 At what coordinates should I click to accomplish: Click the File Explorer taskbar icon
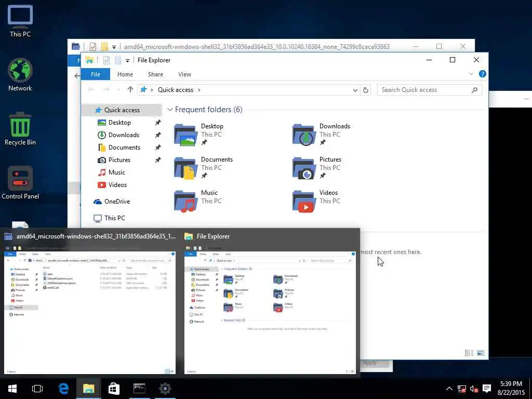88,389
